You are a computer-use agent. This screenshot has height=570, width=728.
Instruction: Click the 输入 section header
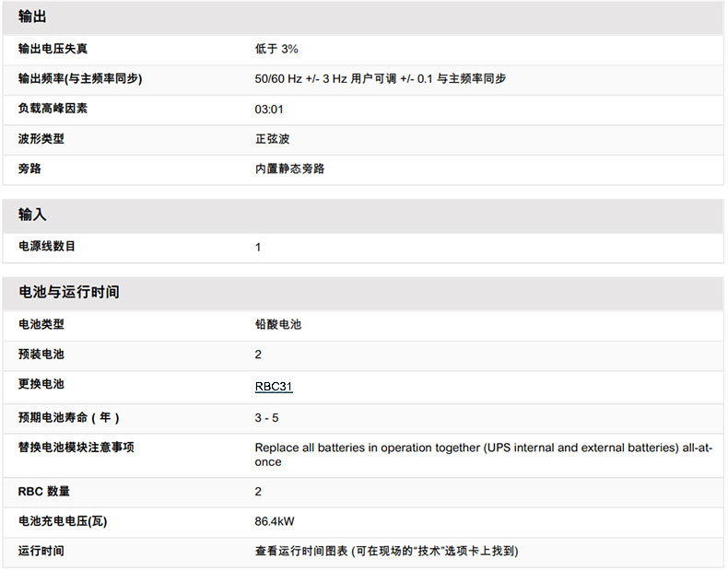32,215
